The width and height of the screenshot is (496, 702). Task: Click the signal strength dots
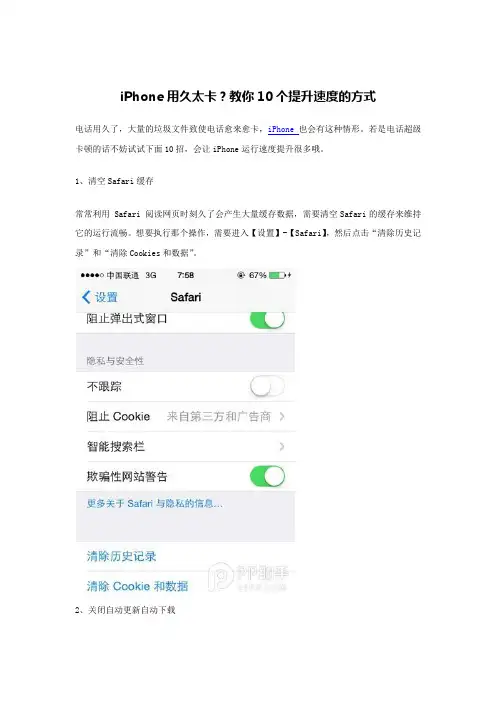pyautogui.click(x=92, y=275)
